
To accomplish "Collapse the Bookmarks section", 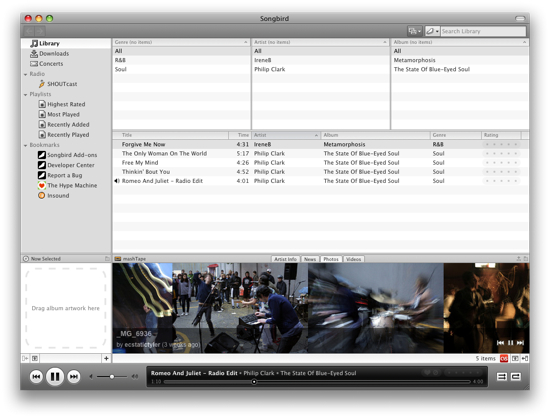I will [25, 145].
